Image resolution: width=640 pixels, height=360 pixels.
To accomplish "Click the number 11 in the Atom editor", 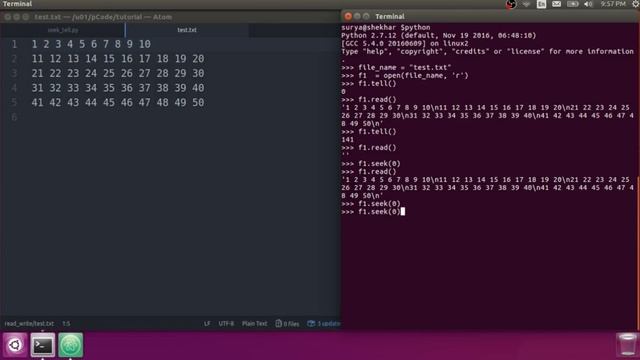I will [x=37, y=59].
